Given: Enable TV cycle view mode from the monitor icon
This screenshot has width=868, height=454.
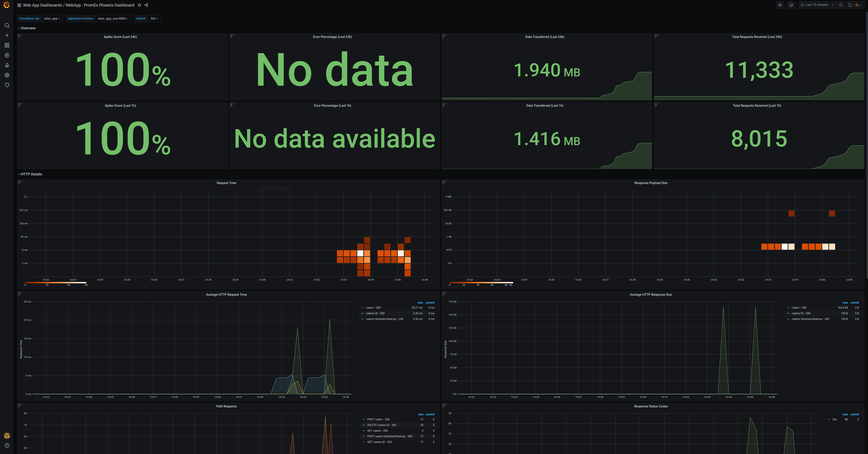Looking at the screenshot, I should 791,5.
